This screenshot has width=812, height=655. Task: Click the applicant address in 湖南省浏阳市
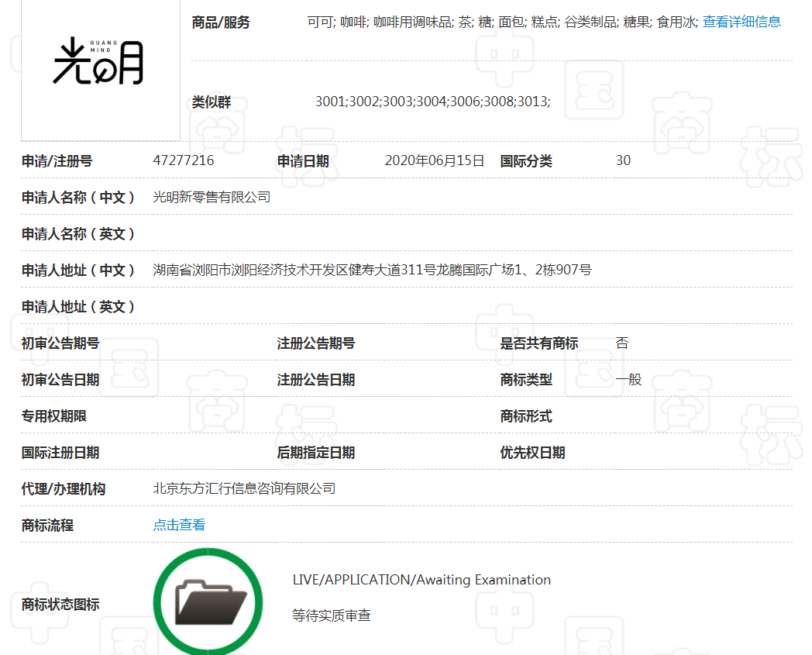pos(372,271)
